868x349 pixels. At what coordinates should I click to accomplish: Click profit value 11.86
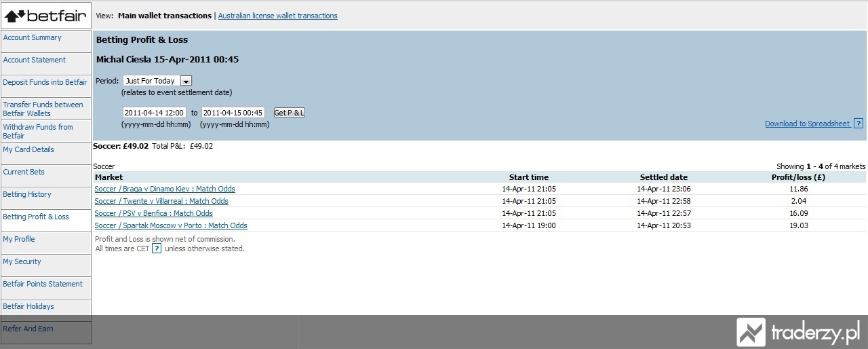pos(799,189)
